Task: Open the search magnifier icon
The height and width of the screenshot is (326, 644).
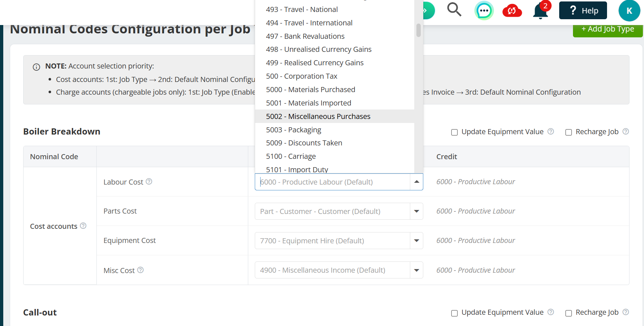Action: point(454,10)
